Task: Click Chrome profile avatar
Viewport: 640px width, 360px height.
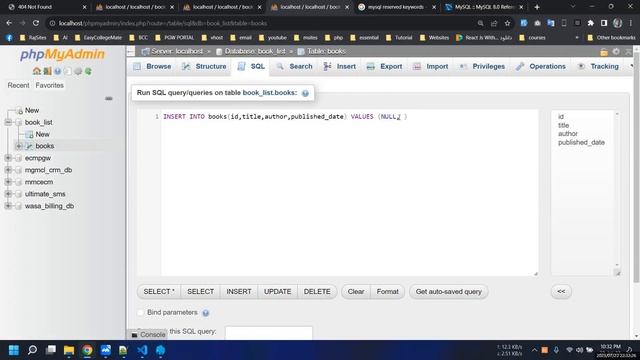Action: click(x=618, y=23)
